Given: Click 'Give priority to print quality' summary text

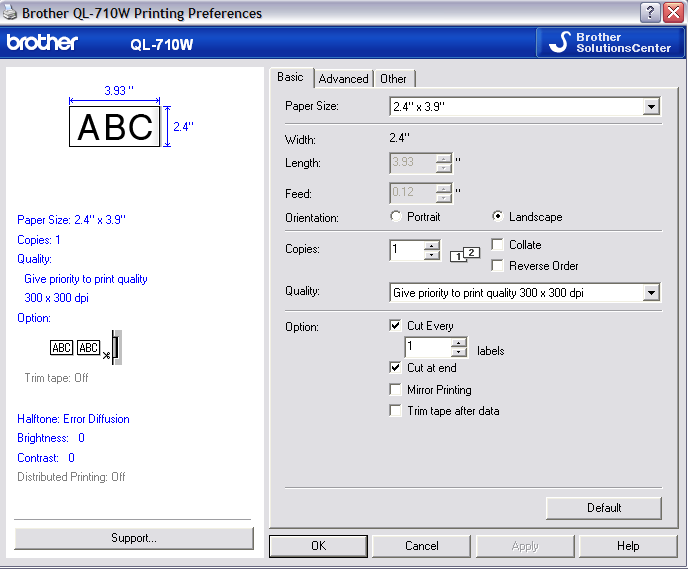Looking at the screenshot, I should click(x=86, y=279).
